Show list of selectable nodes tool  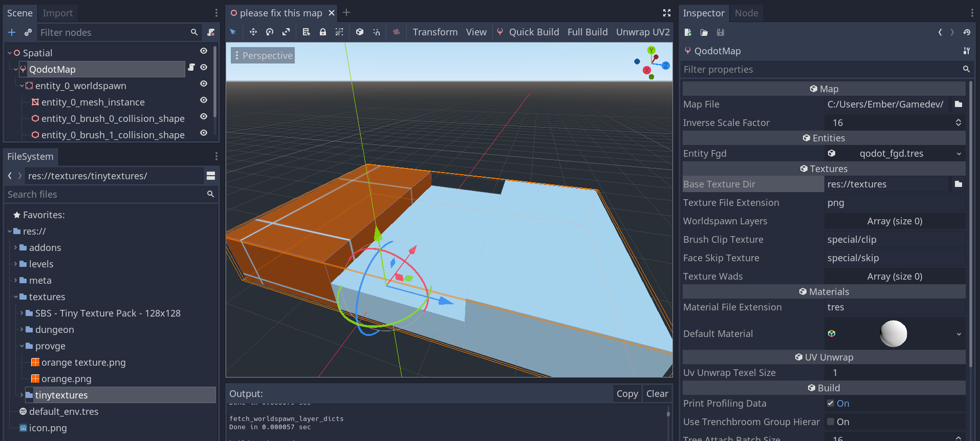coord(306,32)
